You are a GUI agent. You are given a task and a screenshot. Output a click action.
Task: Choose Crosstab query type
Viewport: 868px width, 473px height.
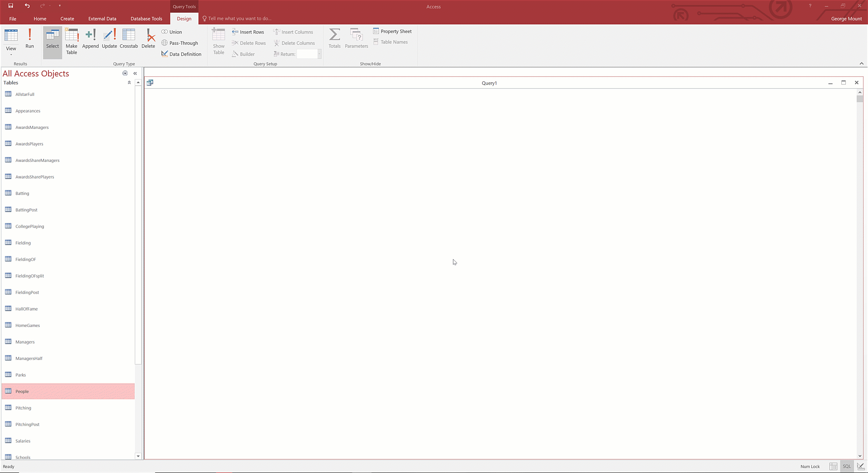pos(129,39)
